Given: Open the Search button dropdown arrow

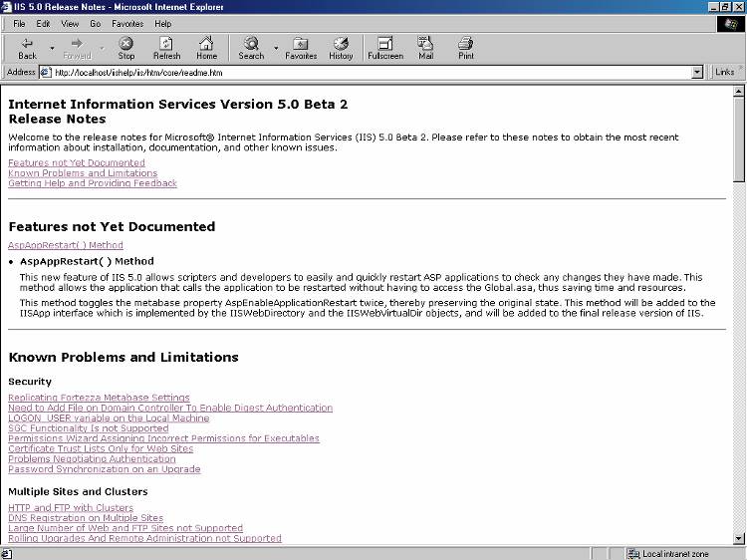Looking at the screenshot, I should click(276, 48).
